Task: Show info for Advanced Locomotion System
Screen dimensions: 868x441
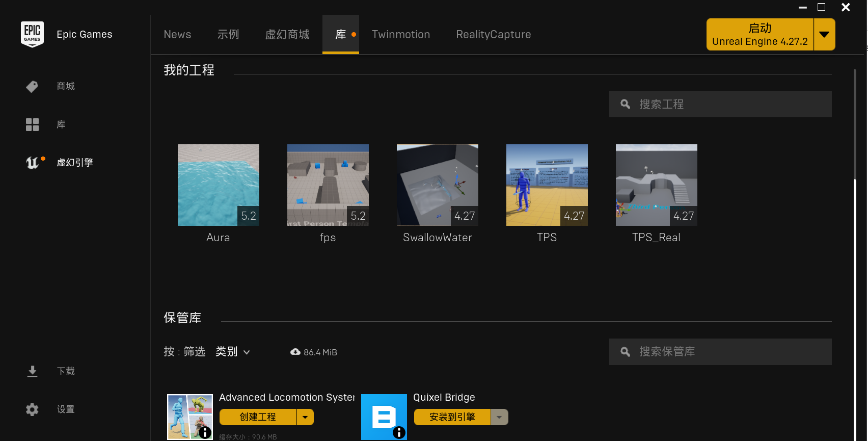Action: click(x=205, y=433)
